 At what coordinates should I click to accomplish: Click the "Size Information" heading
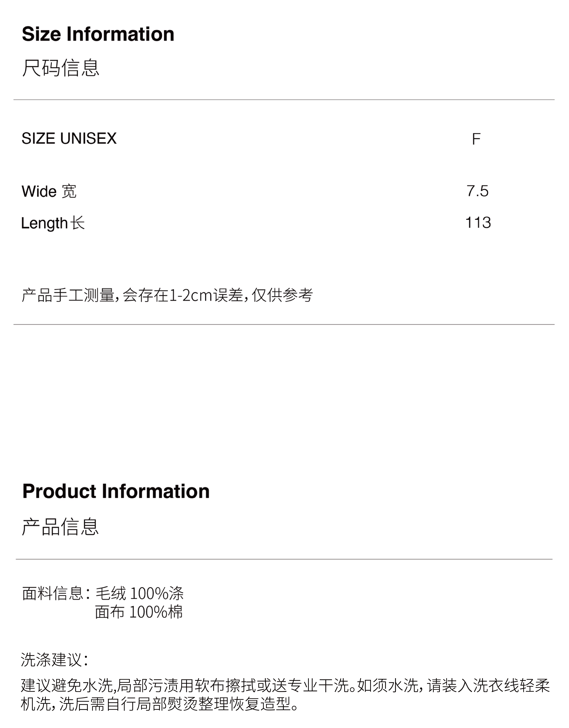[98, 34]
